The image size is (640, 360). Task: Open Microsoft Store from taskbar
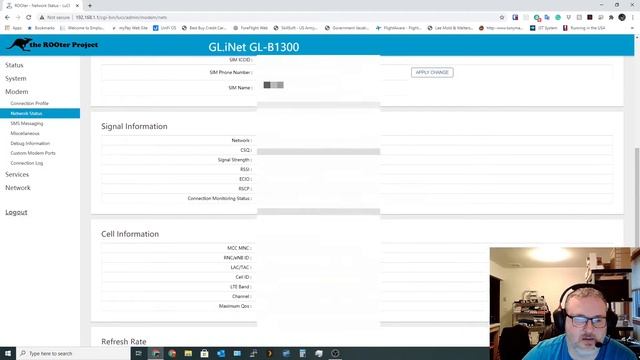[204, 353]
